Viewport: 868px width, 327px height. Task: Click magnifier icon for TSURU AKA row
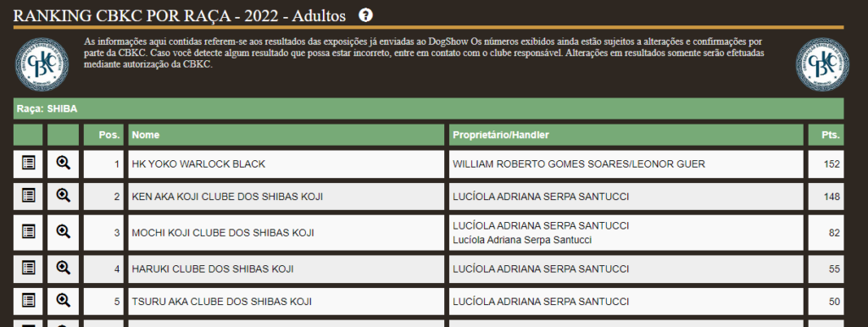click(64, 301)
